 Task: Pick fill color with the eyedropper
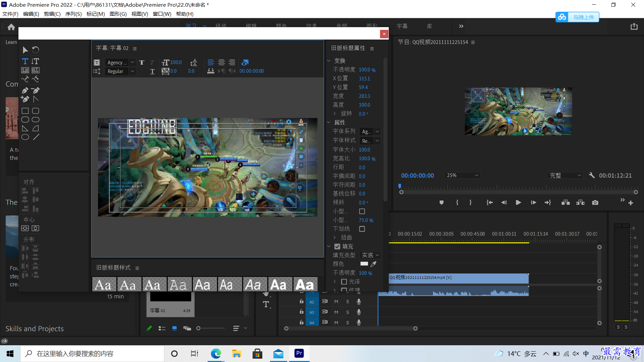(373, 264)
